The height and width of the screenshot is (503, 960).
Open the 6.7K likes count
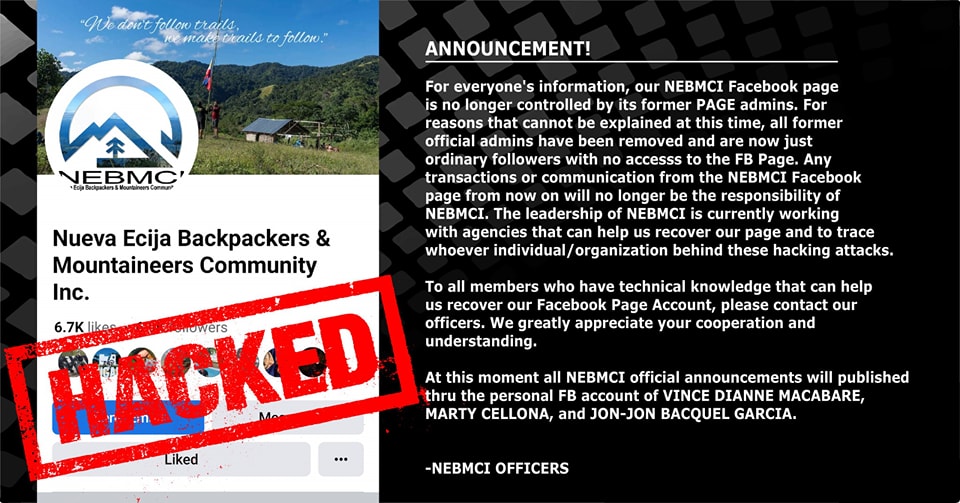pos(84,327)
